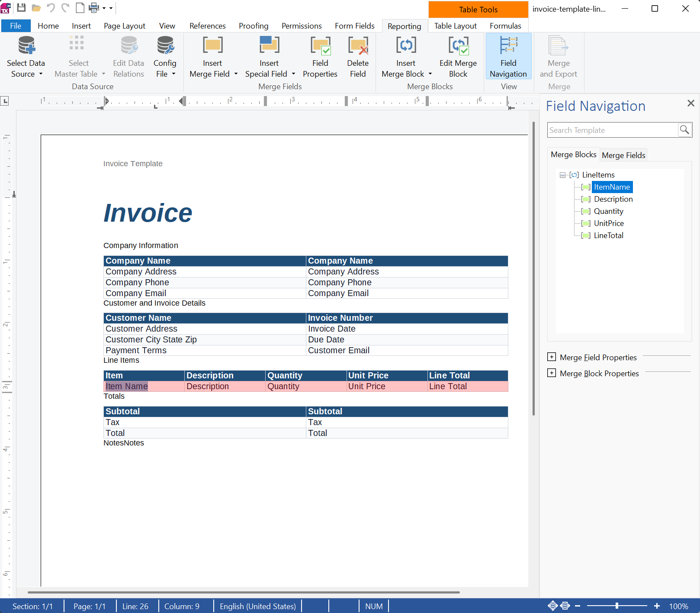Click the zoom out minus icon
Image resolution: width=700 pixels, height=613 pixels.
tap(578, 606)
